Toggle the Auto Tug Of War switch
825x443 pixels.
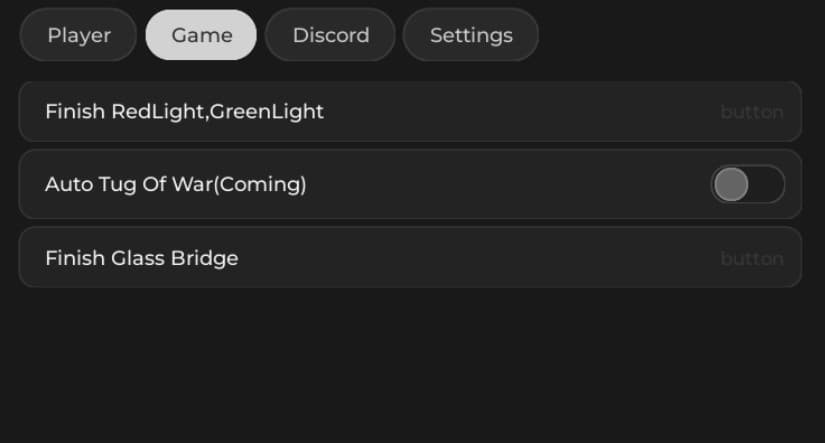click(x=747, y=184)
